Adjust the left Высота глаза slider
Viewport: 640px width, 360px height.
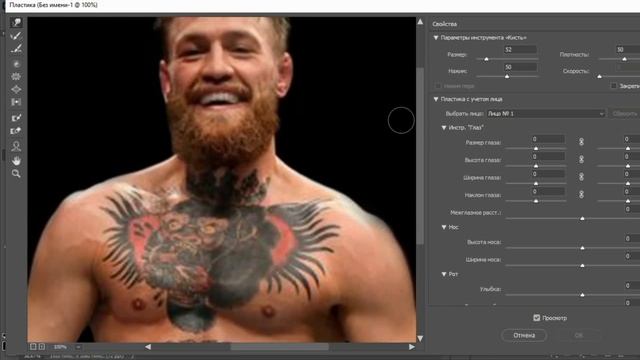(x=536, y=166)
